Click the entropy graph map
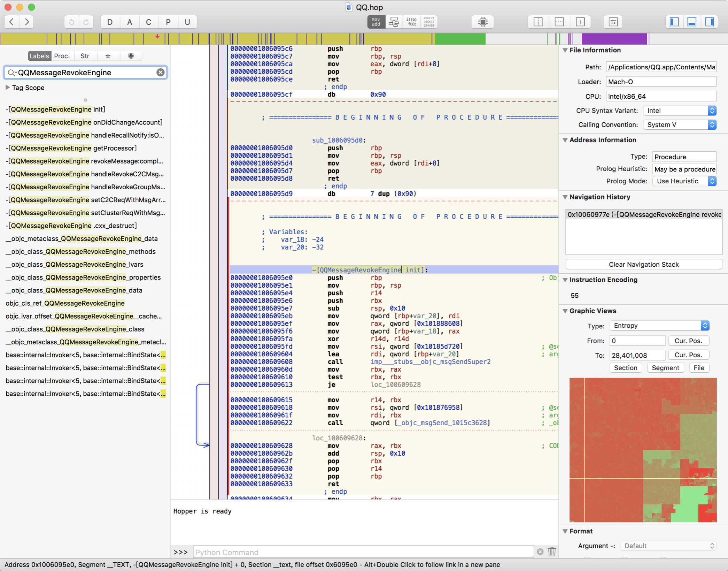 [643, 450]
